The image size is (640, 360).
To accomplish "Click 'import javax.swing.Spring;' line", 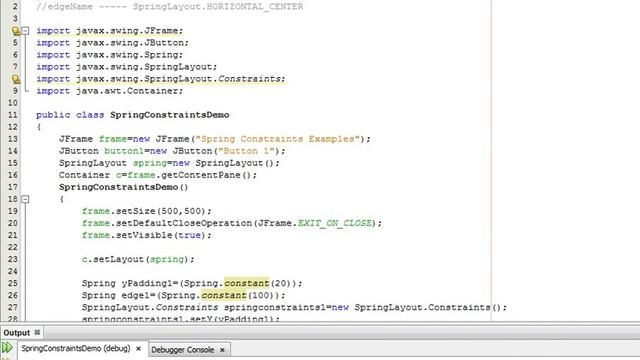I will pyautogui.click(x=109, y=55).
